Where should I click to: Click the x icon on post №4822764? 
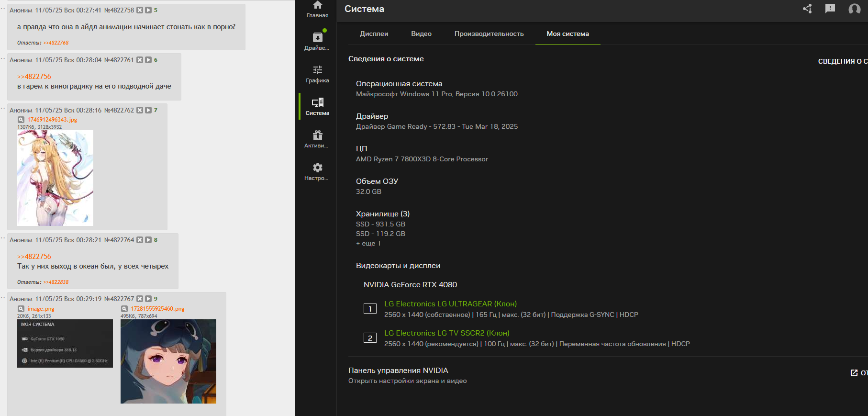(140, 240)
